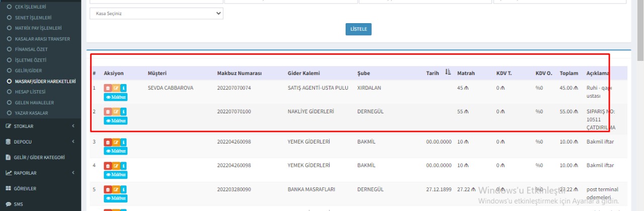The height and width of the screenshot is (211, 644).
Task: Expand the Raporlar sidebar menu
Action: [x=40, y=173]
